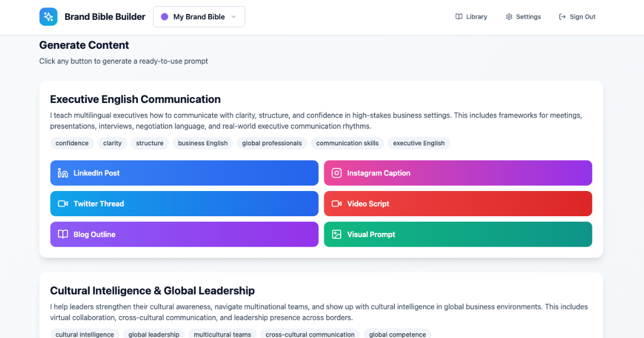644x338 pixels.
Task: Click the camera icon on the Video Script button
Action: point(336,203)
